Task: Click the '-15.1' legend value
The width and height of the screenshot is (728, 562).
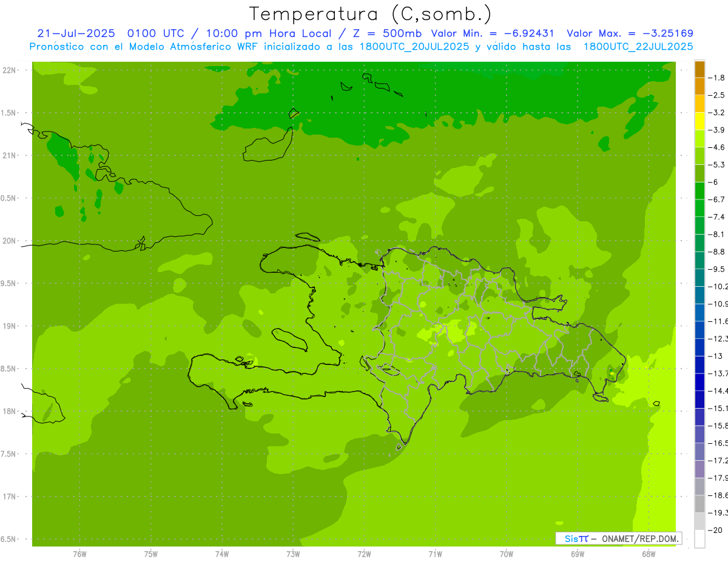Action: click(718, 408)
